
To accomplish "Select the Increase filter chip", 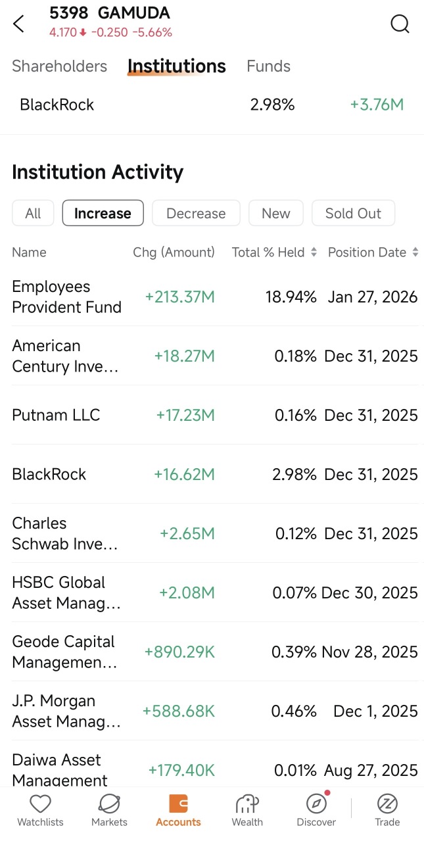I will pos(103,213).
